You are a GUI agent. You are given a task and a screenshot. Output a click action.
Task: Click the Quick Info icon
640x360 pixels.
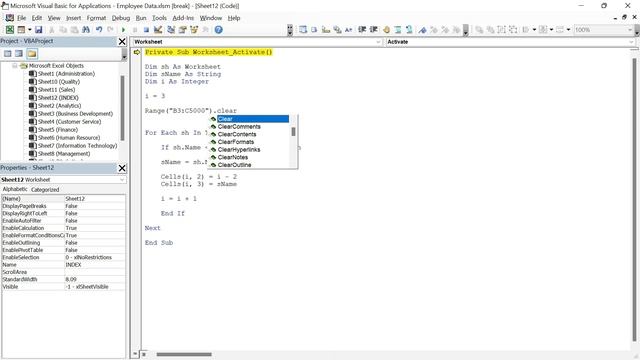325,29
